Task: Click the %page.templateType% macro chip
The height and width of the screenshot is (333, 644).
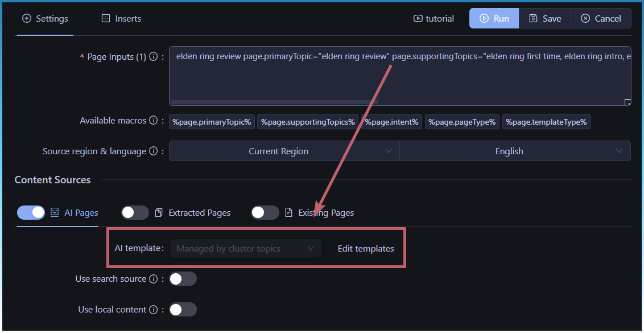Action: pos(546,122)
